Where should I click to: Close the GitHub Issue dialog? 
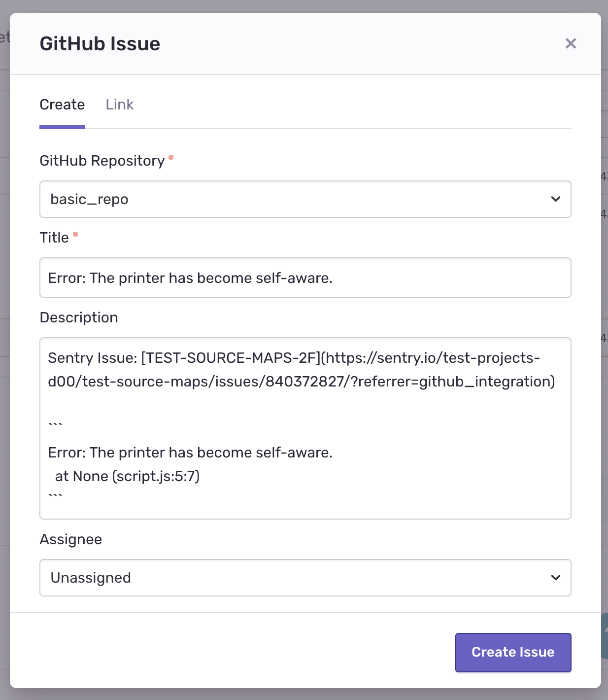tap(571, 43)
